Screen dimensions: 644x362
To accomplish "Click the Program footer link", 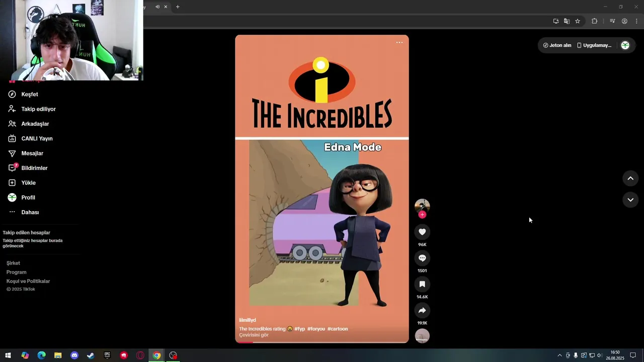I will click(x=16, y=272).
